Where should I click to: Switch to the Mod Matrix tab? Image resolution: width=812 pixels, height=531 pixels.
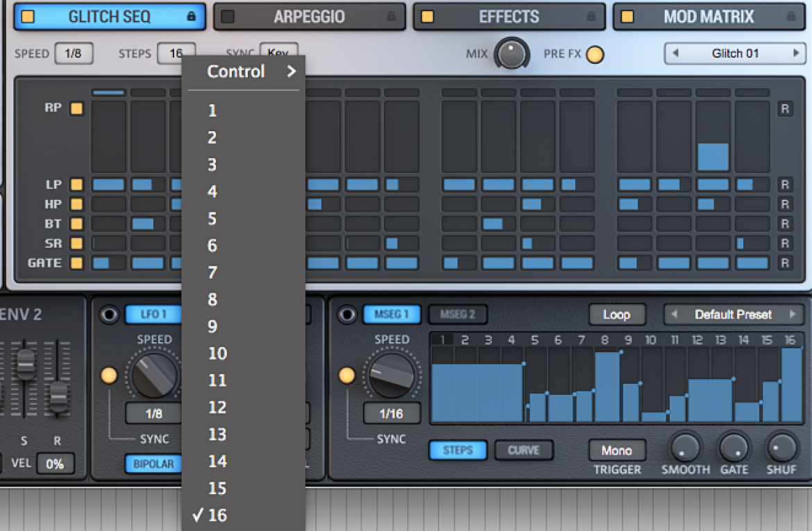[x=709, y=17]
